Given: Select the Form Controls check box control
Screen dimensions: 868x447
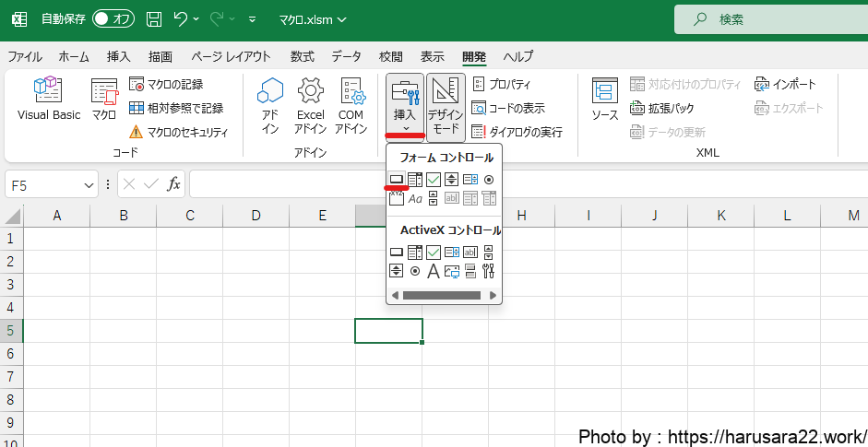Looking at the screenshot, I should (x=433, y=180).
